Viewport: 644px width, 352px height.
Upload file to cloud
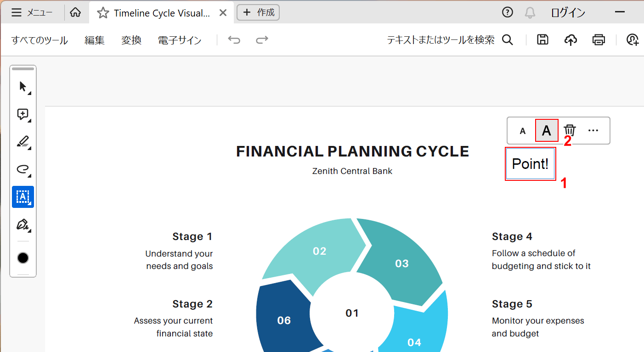click(x=571, y=40)
